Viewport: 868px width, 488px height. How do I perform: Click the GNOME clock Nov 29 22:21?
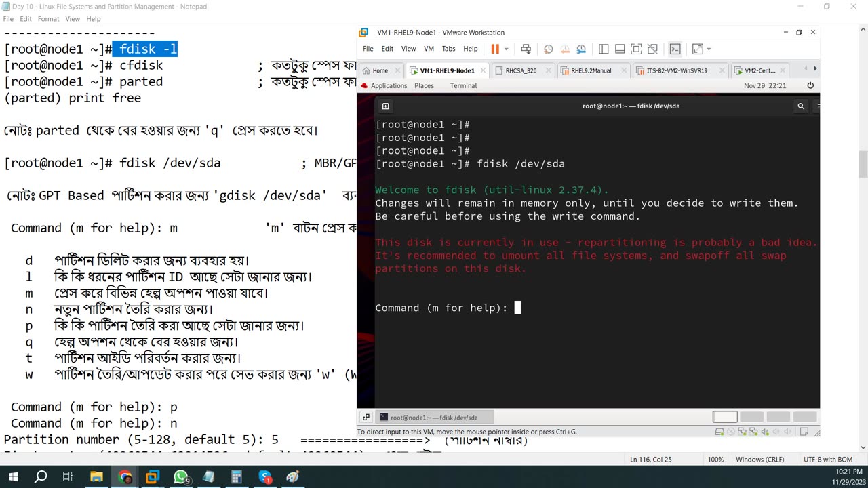pos(765,86)
